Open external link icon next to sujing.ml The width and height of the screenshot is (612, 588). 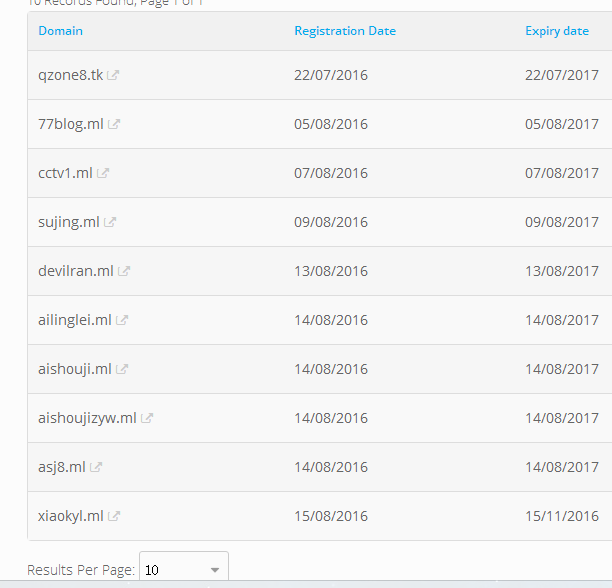pos(110,222)
